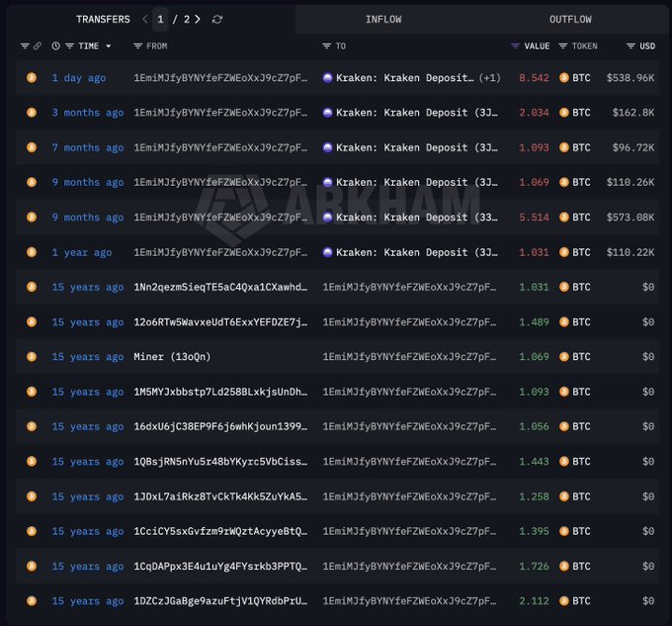Click the link chain icon in header
This screenshot has height=626, width=672.
[38, 45]
